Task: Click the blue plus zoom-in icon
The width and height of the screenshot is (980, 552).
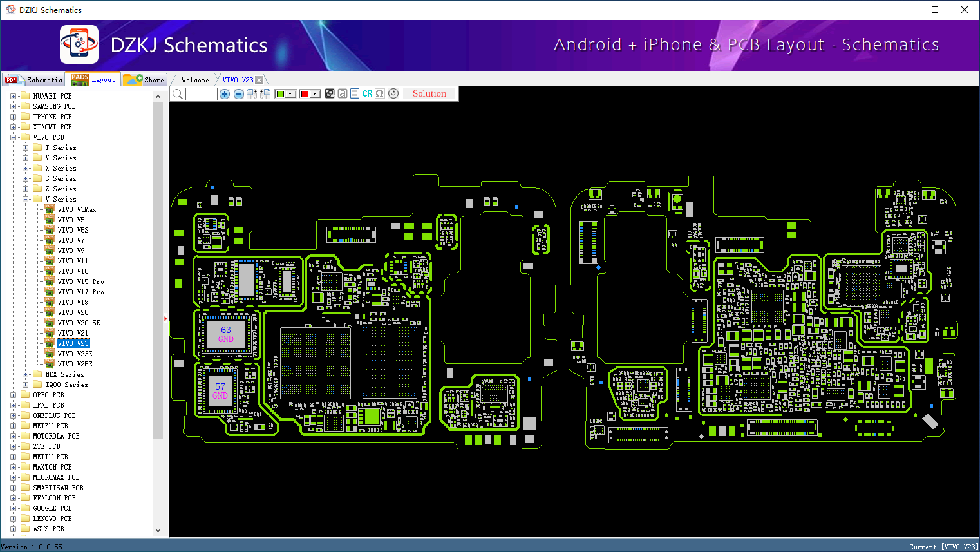Action: [225, 94]
